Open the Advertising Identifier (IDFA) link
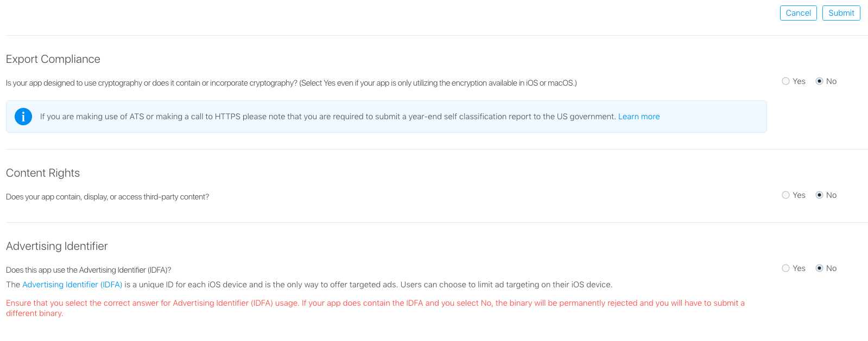Screen dimensions: 868x341 (72, 285)
